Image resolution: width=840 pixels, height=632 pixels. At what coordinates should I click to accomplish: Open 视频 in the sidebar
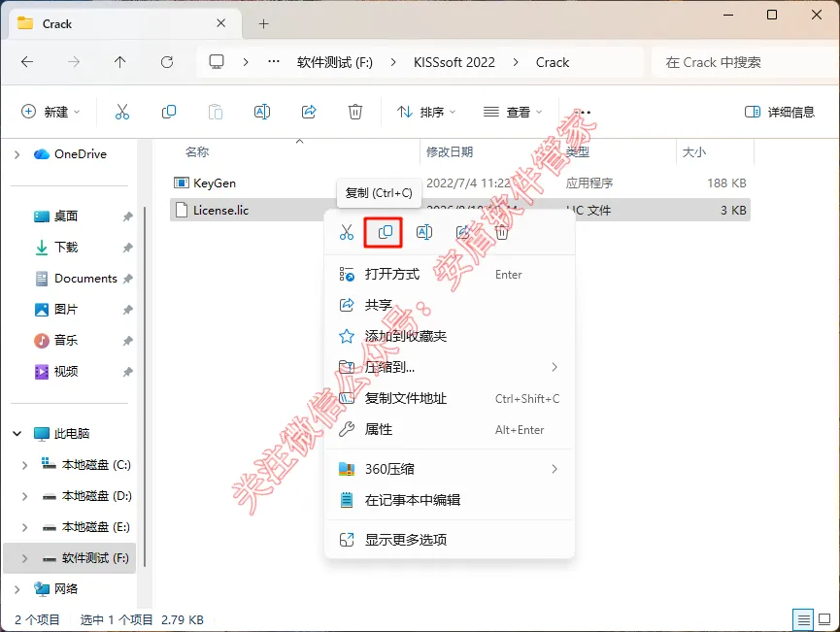coord(66,371)
